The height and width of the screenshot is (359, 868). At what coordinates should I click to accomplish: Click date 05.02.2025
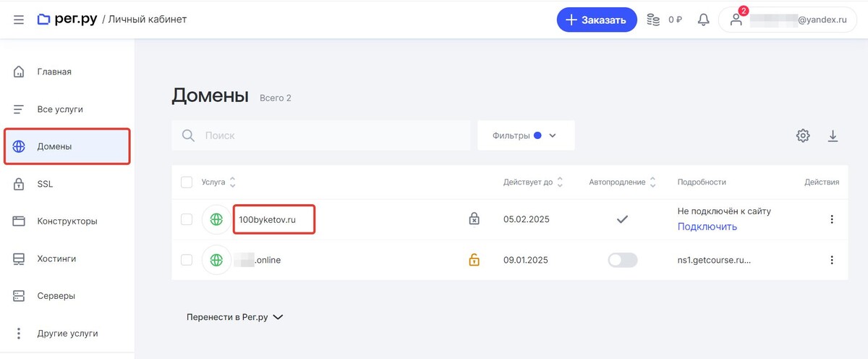[x=527, y=219]
